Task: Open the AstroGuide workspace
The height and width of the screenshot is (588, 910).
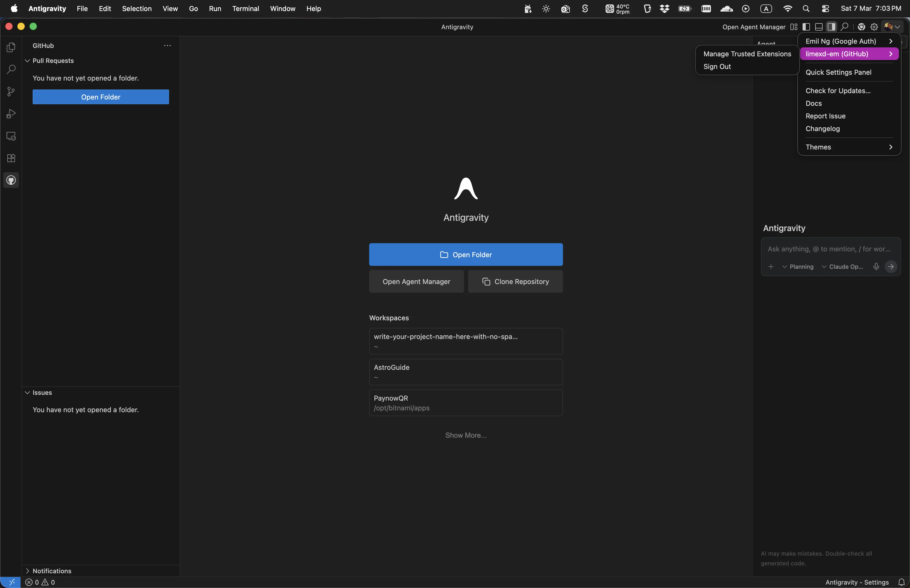Action: coord(466,372)
